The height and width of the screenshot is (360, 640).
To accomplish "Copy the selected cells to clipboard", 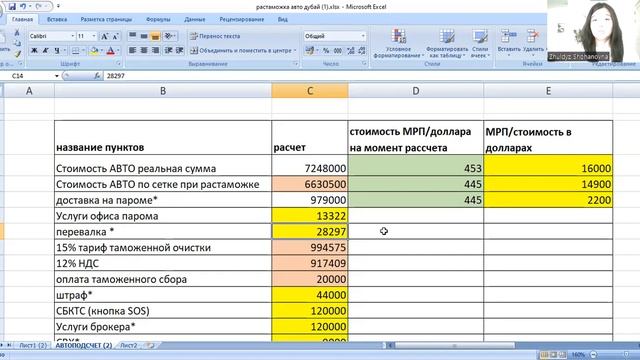I will tap(17, 43).
